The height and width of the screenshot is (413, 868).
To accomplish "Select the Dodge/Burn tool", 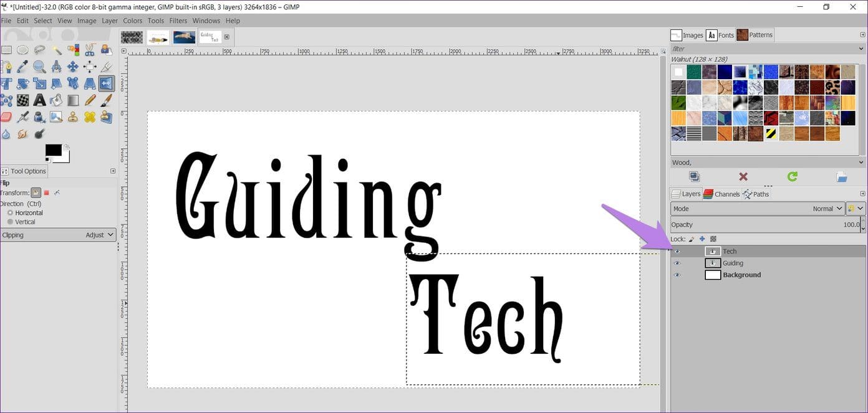I will [x=39, y=133].
